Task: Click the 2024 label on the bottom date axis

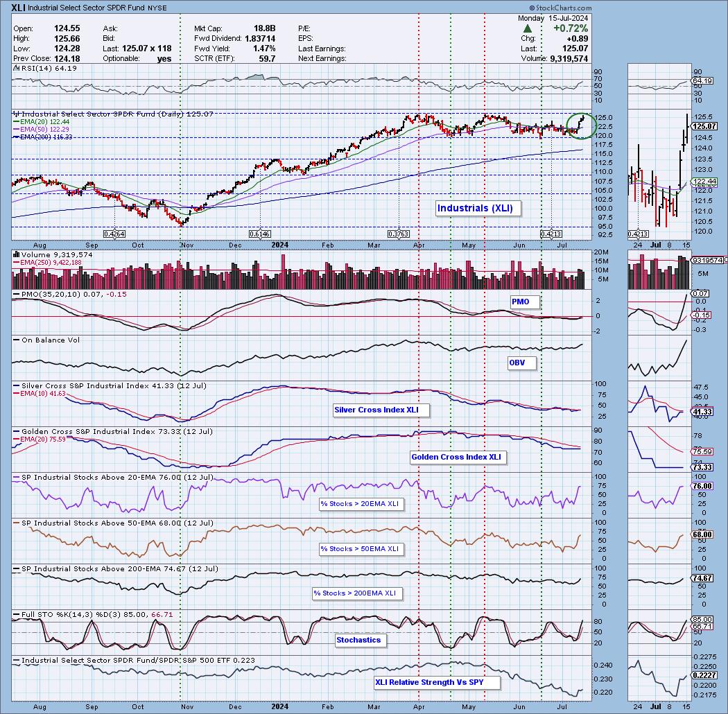Action: pos(280,706)
